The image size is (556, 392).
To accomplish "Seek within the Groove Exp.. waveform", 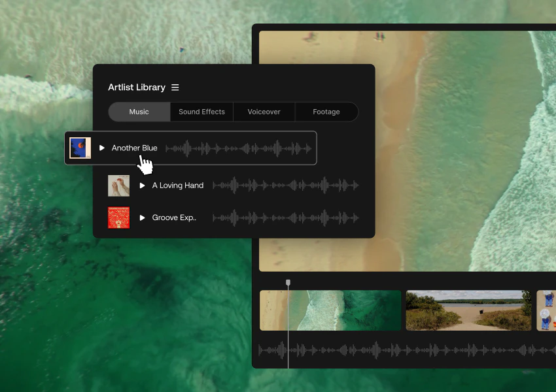I will click(286, 218).
